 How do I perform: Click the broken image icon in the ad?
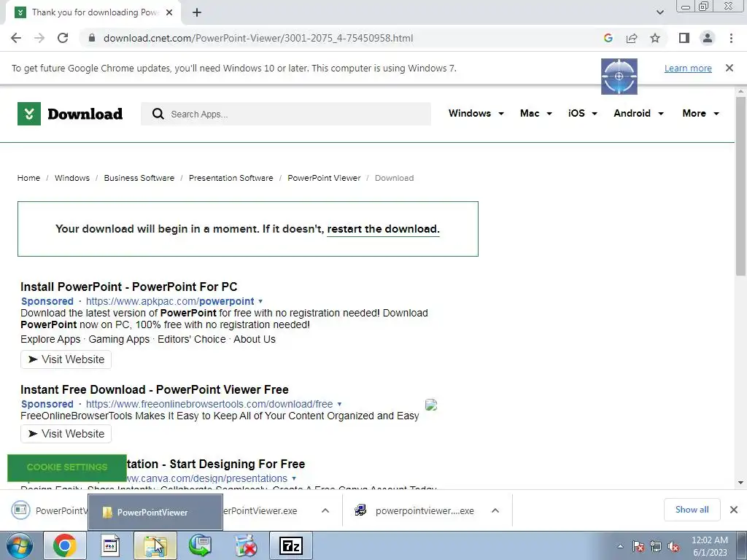pos(431,405)
